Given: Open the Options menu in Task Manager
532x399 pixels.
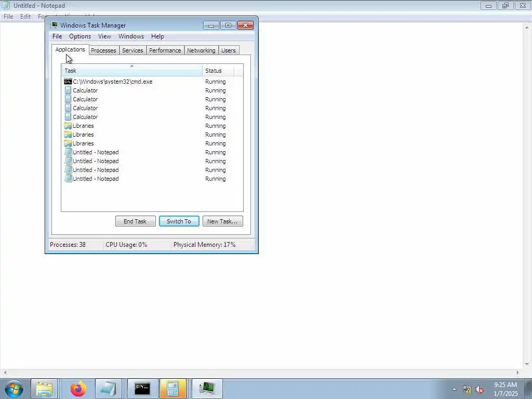Looking at the screenshot, I should pos(80,36).
